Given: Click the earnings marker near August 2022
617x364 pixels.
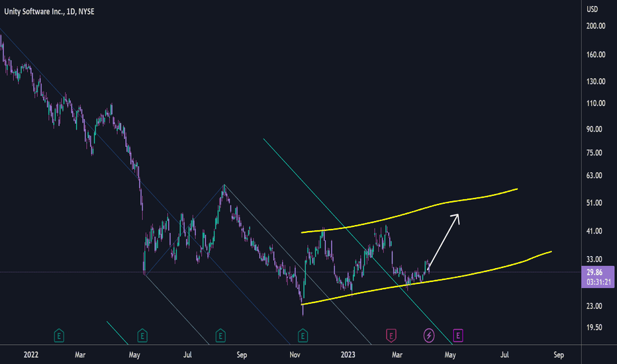Looking at the screenshot, I should pos(220,336).
